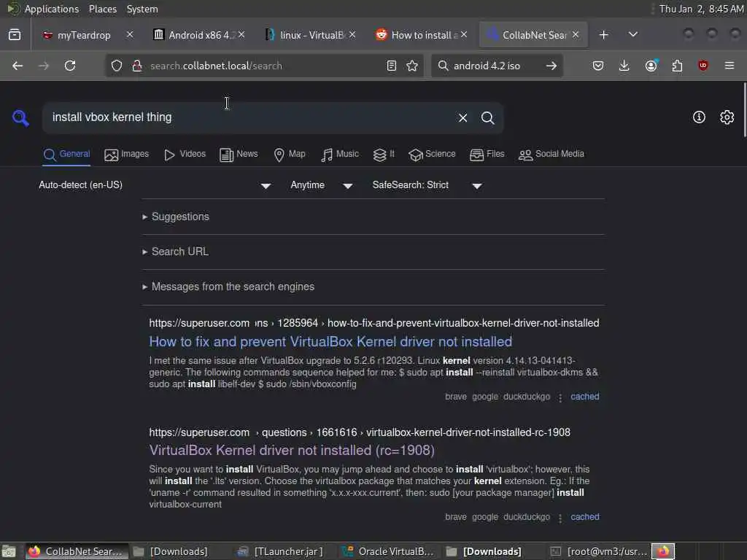Open the Firefox account icon

tap(651, 66)
